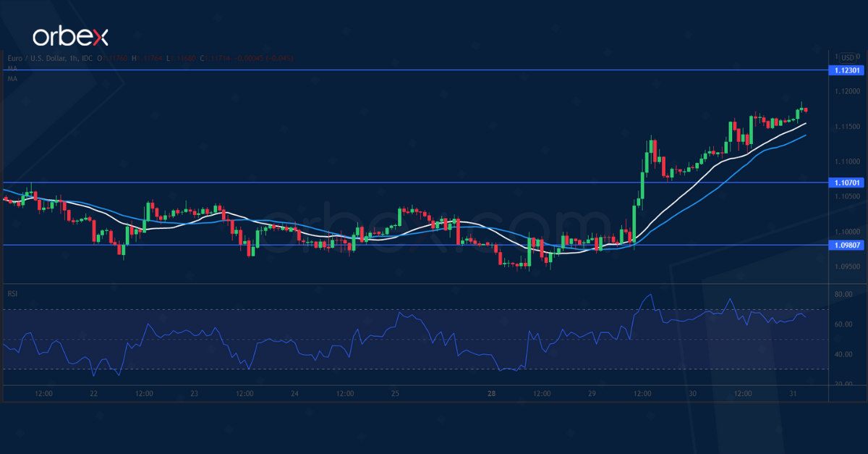
Task: Click the IDC data source label
Action: (x=85, y=56)
